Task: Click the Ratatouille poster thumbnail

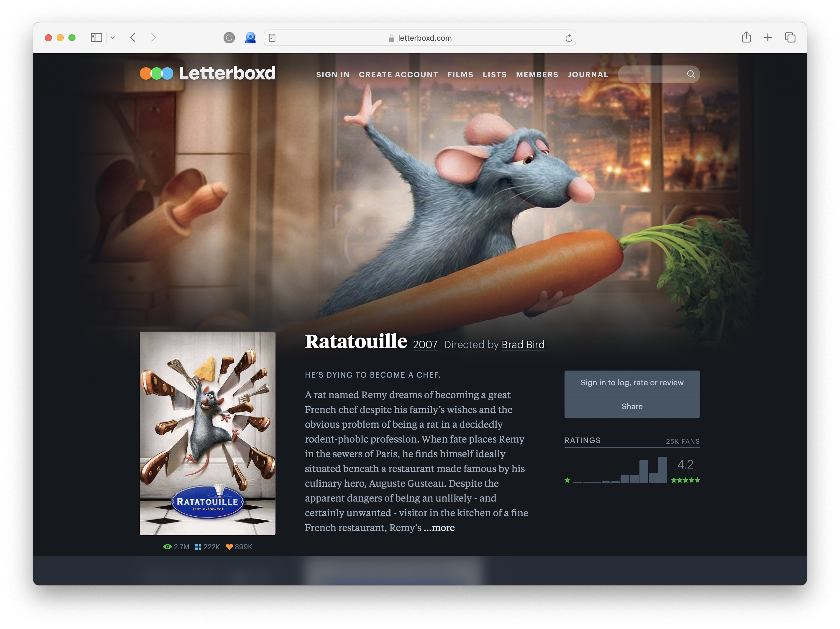Action: 207,433
